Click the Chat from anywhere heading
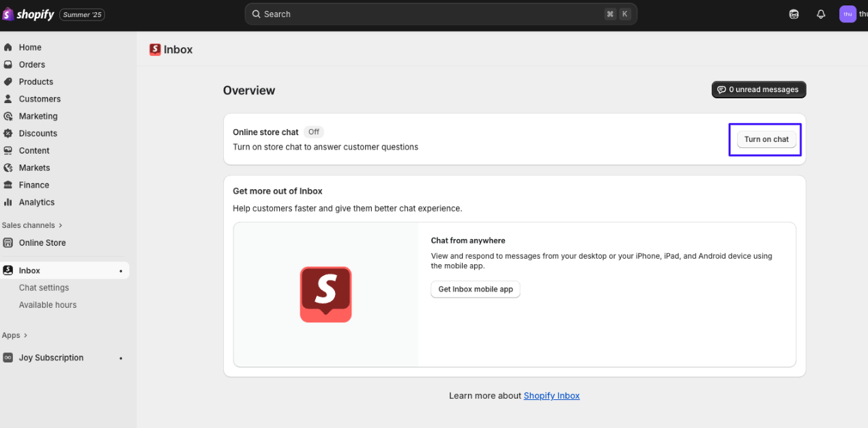868x428 pixels. [x=468, y=241]
